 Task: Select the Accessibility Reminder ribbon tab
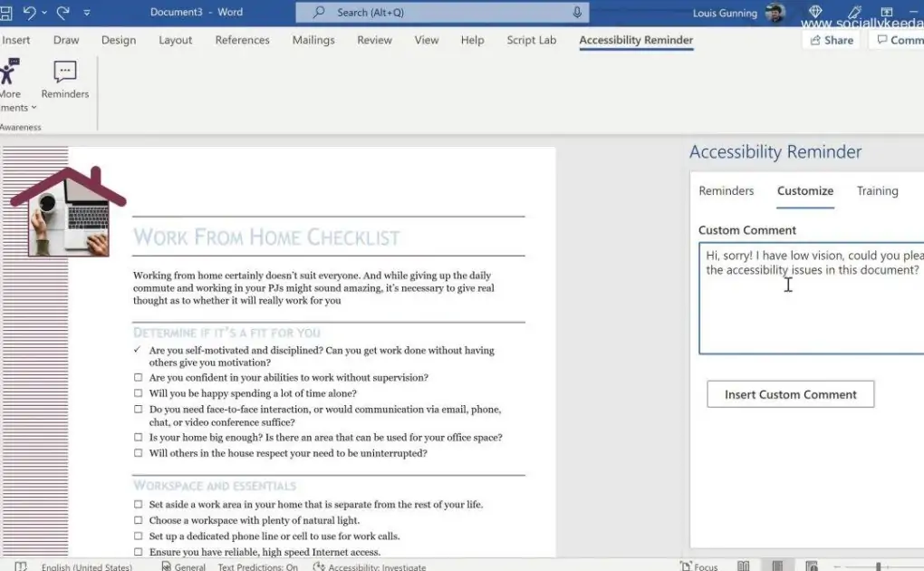point(636,40)
